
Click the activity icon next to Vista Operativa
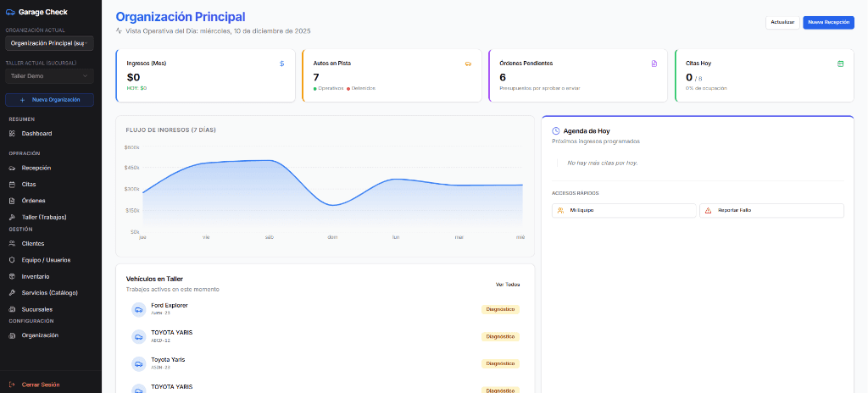[120, 31]
